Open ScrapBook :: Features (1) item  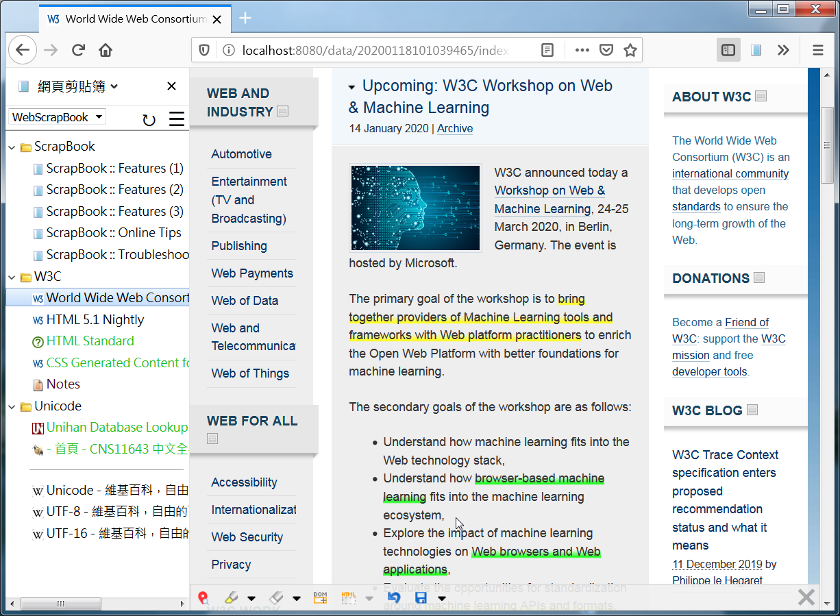(114, 168)
